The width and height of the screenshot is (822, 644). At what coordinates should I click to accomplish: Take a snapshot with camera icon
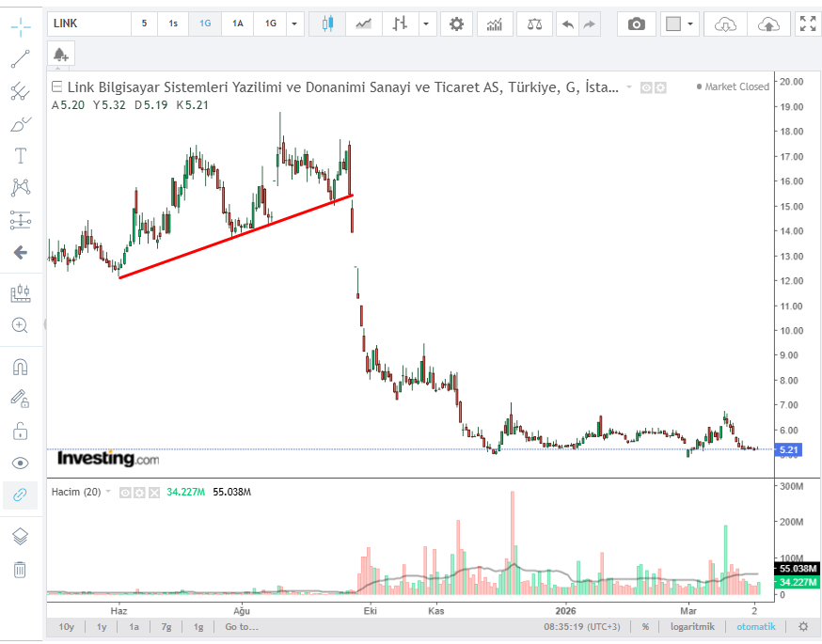(x=637, y=24)
